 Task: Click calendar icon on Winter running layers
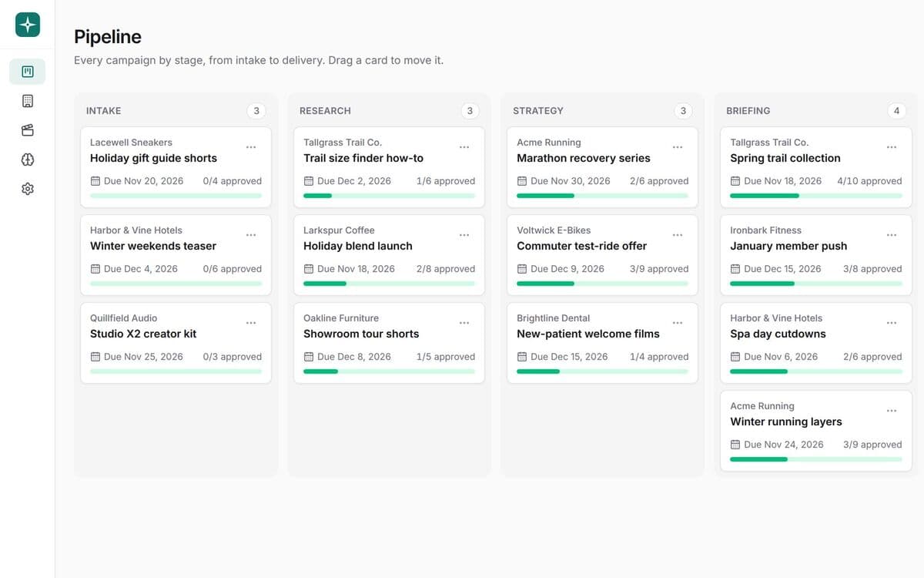click(735, 445)
